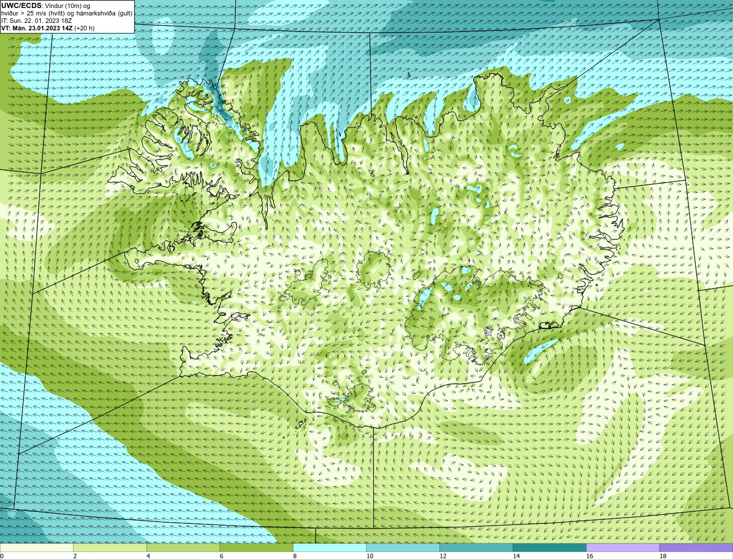Click the "0" scale label

pos(2,556)
